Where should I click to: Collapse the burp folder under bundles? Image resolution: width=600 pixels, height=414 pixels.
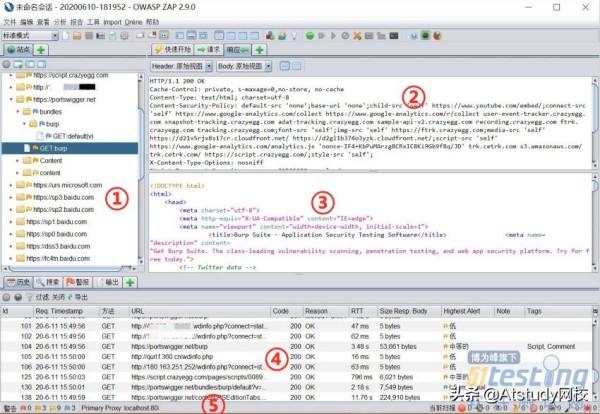coord(24,124)
